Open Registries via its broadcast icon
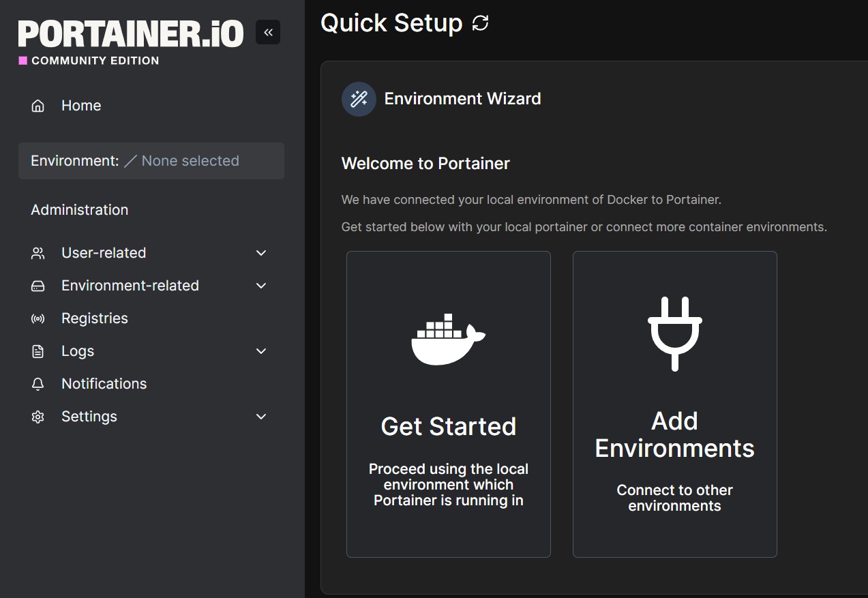 (38, 318)
